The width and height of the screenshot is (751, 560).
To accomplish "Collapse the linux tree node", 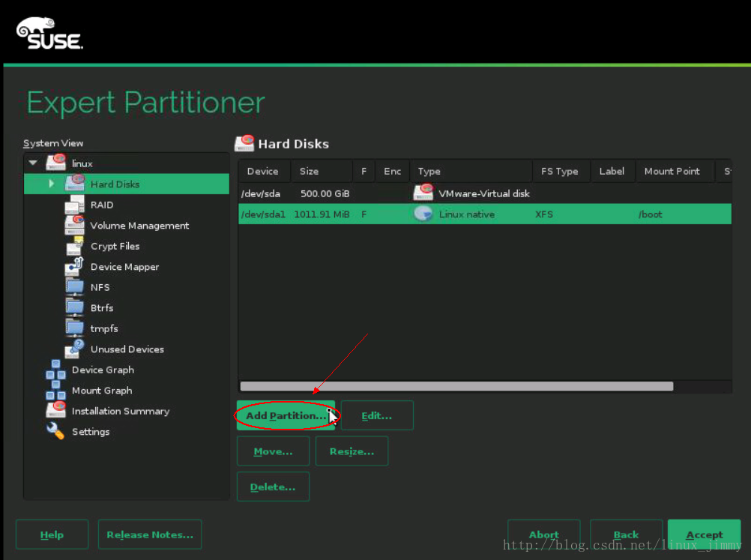I will [x=33, y=163].
